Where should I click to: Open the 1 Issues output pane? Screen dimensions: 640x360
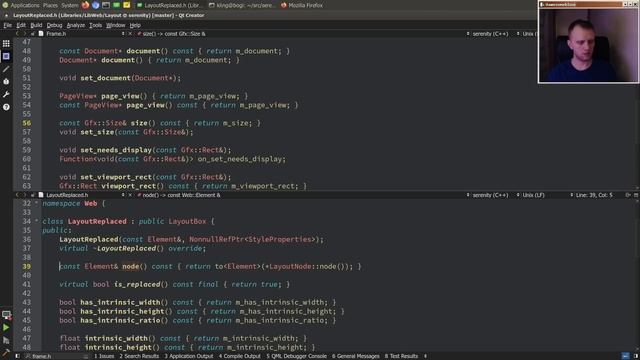[x=104, y=356]
